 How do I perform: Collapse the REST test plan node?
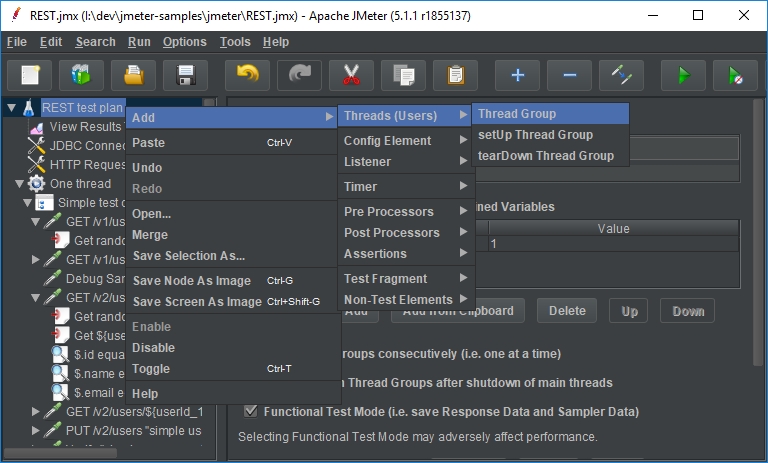pyautogui.click(x=11, y=108)
